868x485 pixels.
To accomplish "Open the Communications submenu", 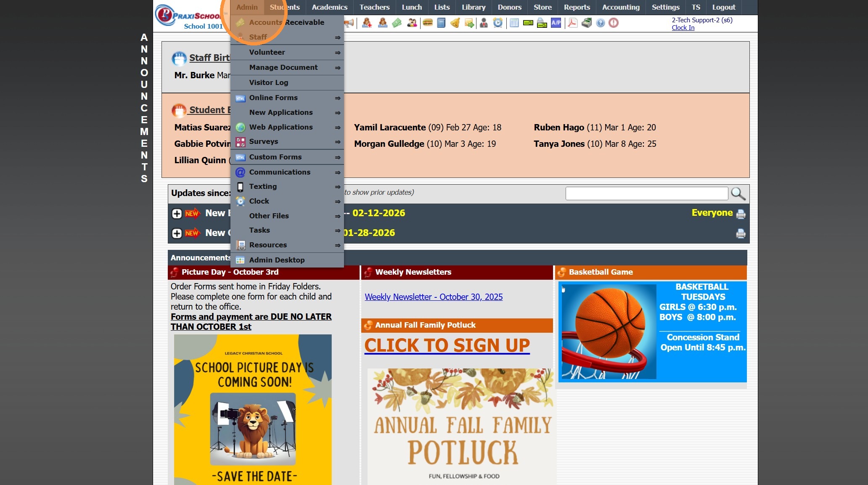I will (x=280, y=172).
